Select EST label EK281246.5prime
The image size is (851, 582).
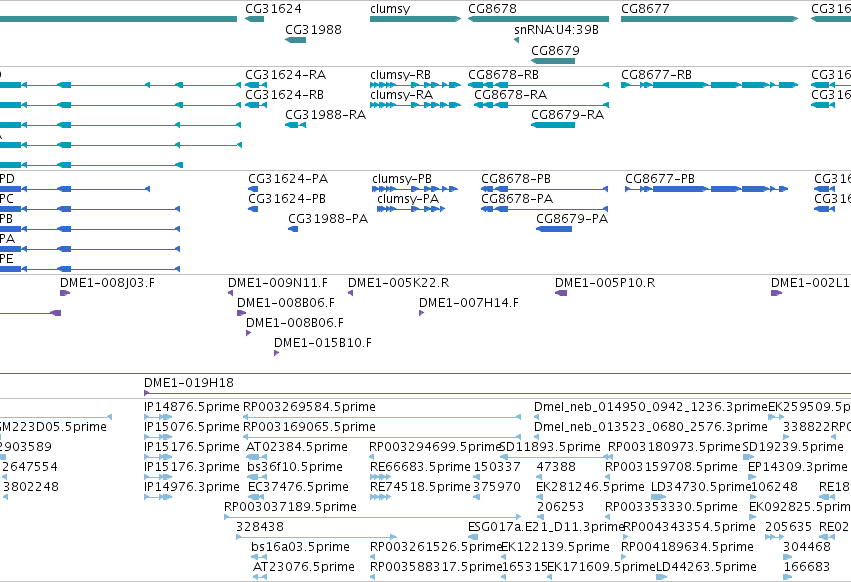point(590,488)
